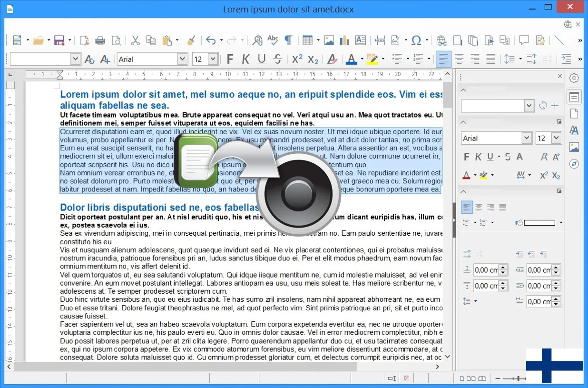Viewport: 588px width, 388px height.
Task: Click the Save document icon
Action: pyautogui.click(x=59, y=40)
